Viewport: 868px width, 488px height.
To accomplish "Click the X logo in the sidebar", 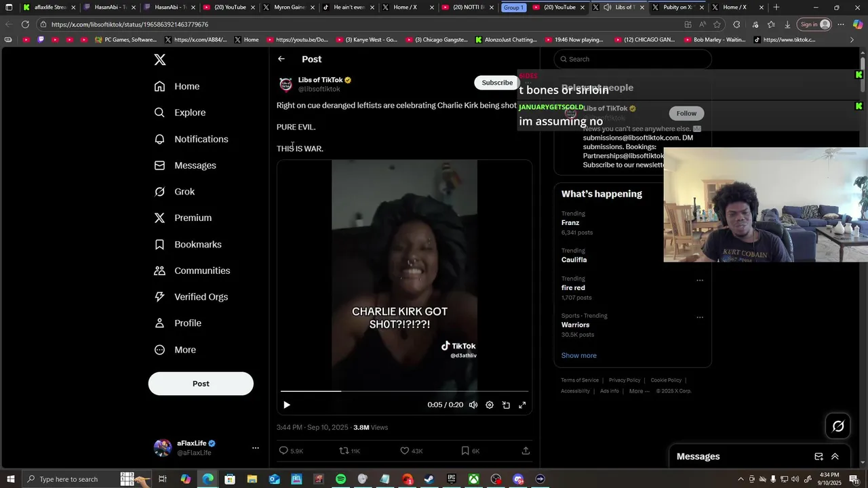I will (x=160, y=60).
